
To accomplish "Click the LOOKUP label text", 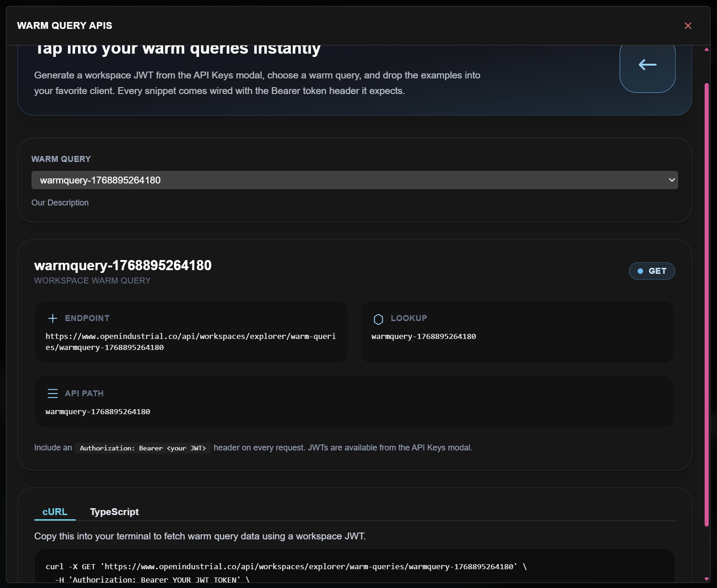I will tap(409, 318).
